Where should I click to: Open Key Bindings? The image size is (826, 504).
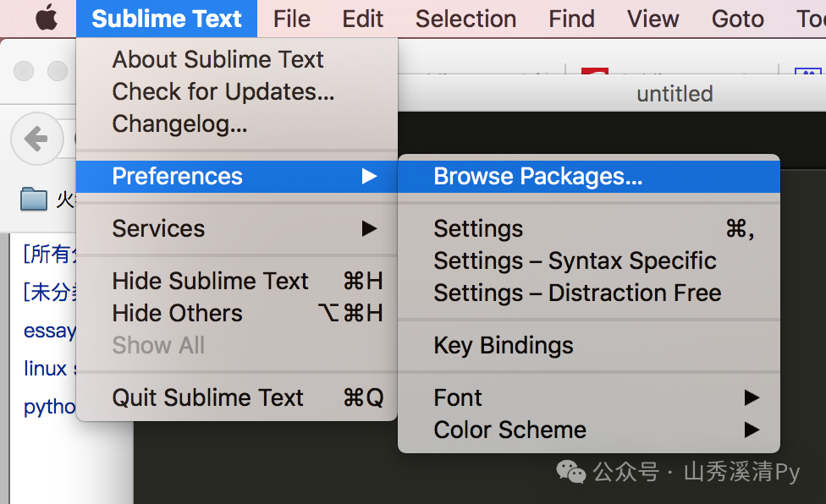click(589, 346)
